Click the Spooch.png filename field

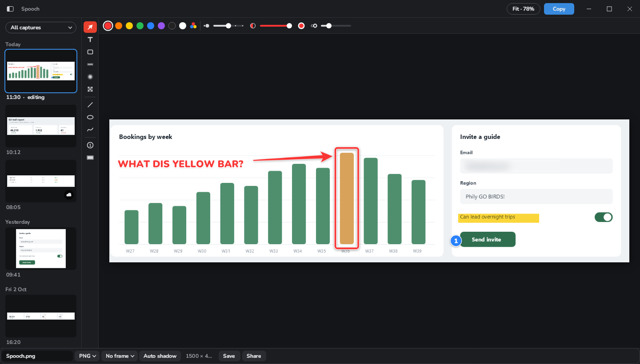click(x=37, y=356)
